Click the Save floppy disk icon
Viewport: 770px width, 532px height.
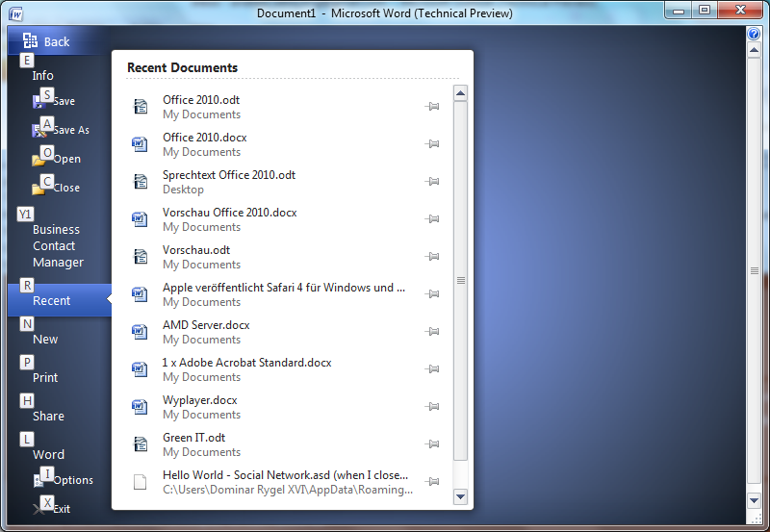38,102
